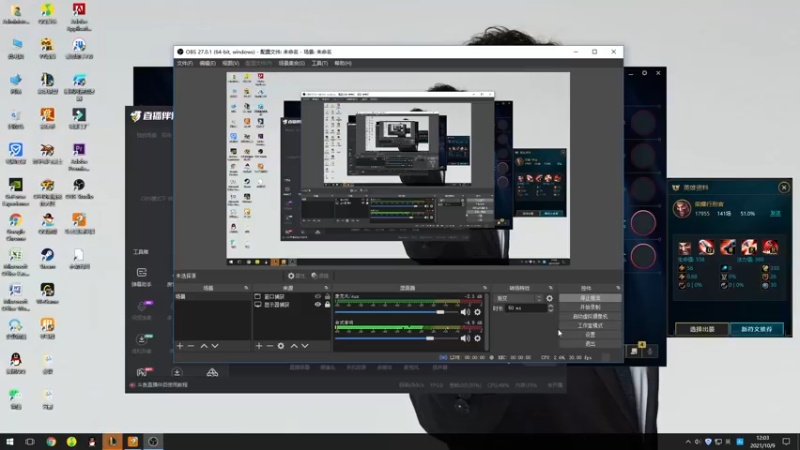Screen dimensions: 800x450
Task: Open the Edit menu in OBS
Action: coord(207,63)
